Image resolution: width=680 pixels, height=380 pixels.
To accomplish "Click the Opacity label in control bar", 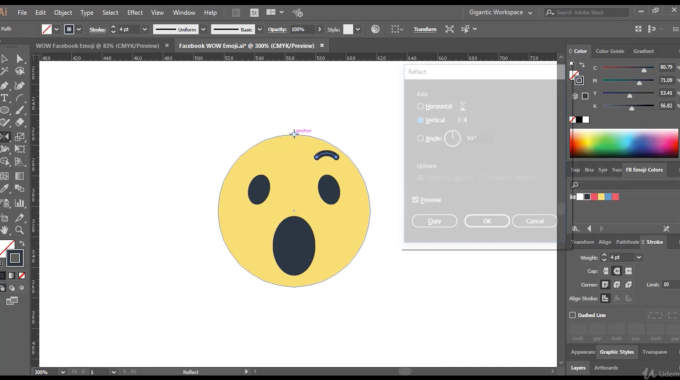I will click(x=278, y=29).
